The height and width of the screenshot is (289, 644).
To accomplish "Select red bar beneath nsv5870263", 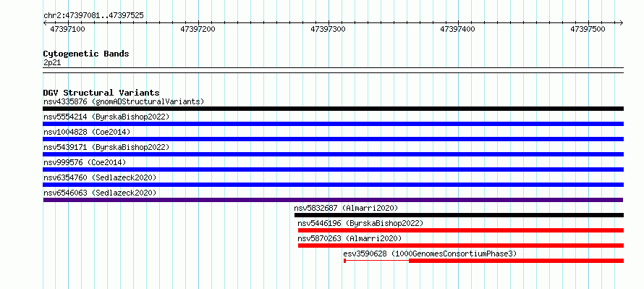I will coord(461,246).
